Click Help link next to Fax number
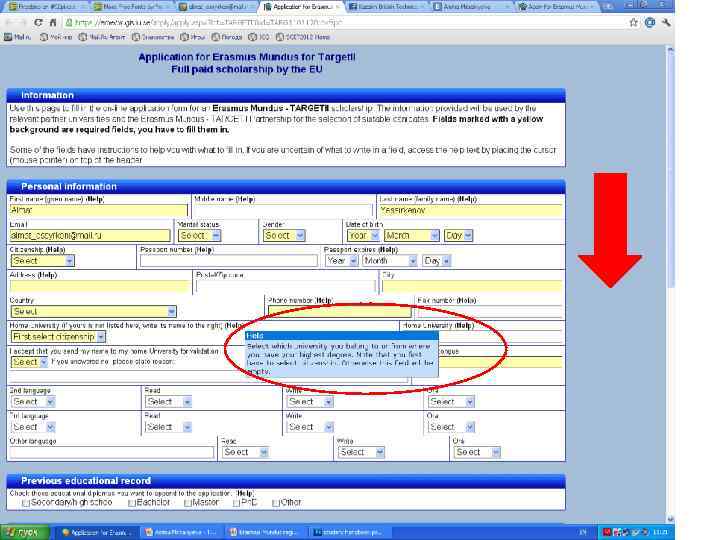Viewport: 720px width, 540px height. 466,300
